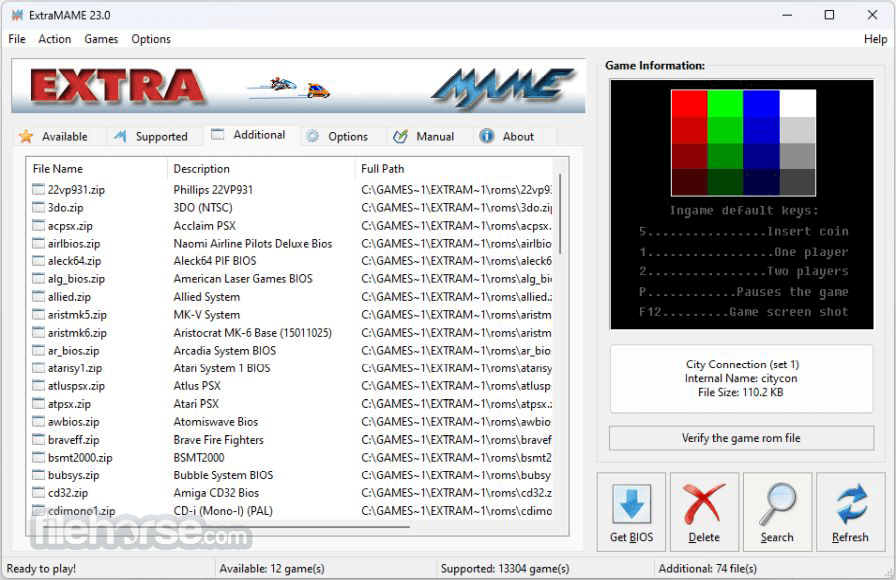
Task: Click the file icon beside 3do.zip
Action: [x=38, y=207]
